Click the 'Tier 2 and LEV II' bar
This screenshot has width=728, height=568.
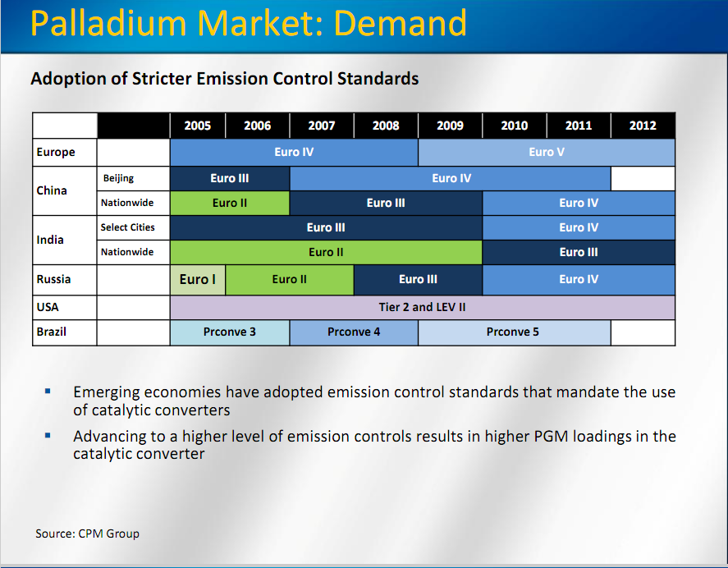tap(422, 307)
